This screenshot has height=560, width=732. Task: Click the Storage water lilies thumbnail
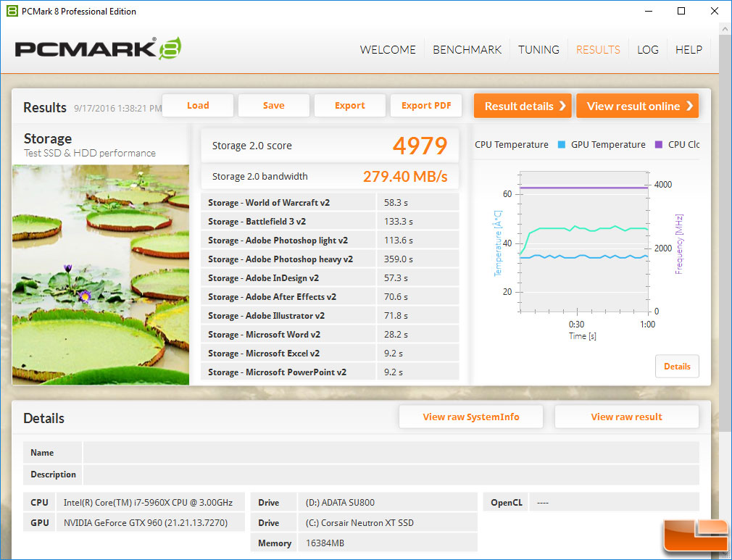point(101,275)
